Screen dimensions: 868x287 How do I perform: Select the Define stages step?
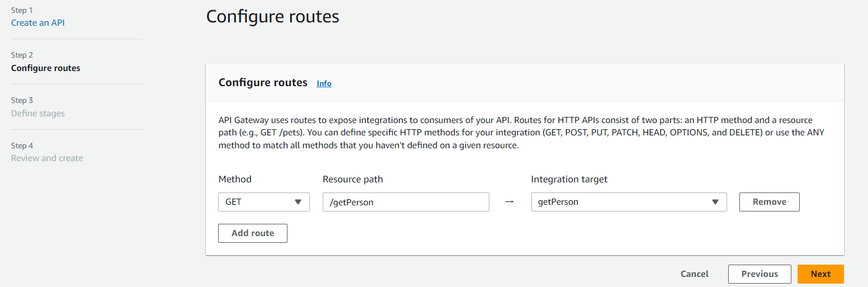[x=38, y=114]
